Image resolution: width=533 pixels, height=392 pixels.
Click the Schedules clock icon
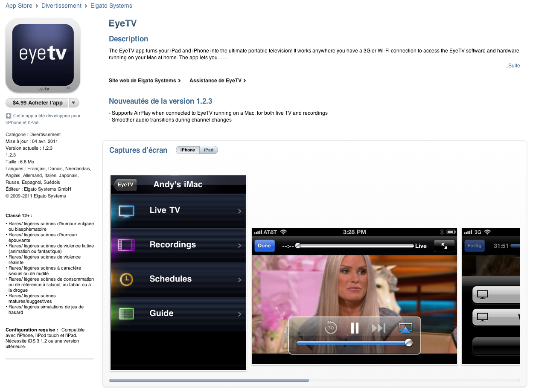tap(126, 279)
